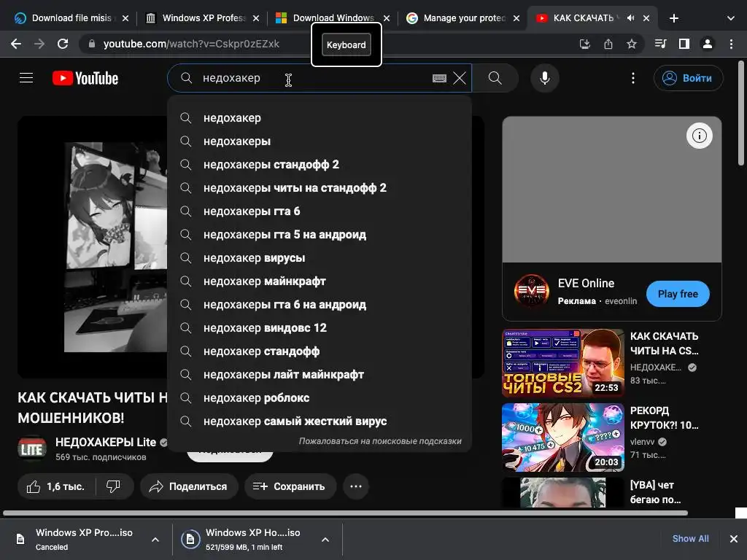The width and height of the screenshot is (747, 560).
Task: Select suggestion недохакер роблокс
Action: click(320, 398)
